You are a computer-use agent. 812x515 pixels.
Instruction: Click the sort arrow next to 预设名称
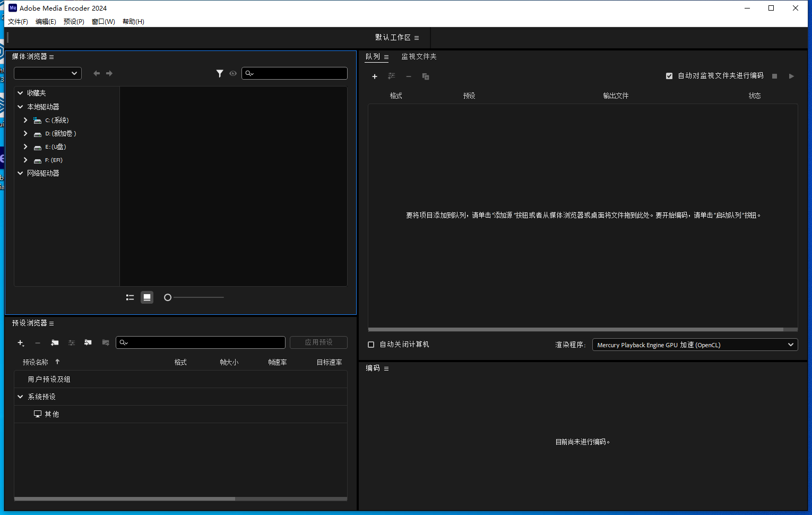point(57,362)
